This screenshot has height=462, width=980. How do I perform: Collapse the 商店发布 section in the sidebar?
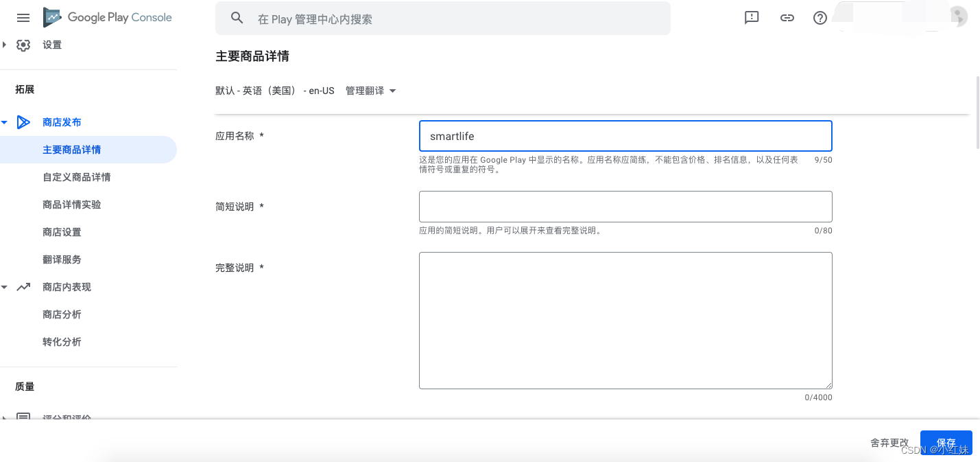pos(5,122)
